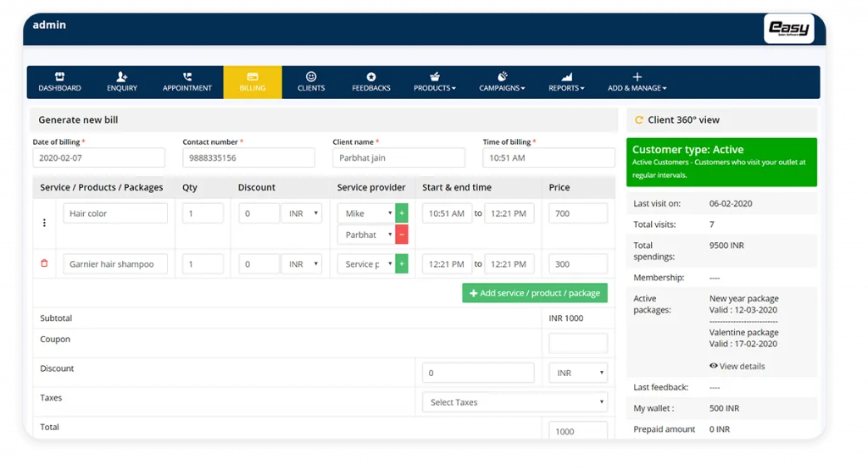The width and height of the screenshot is (868, 470).
Task: Add a service provider with green plus next to Mike
Action: tap(402, 213)
